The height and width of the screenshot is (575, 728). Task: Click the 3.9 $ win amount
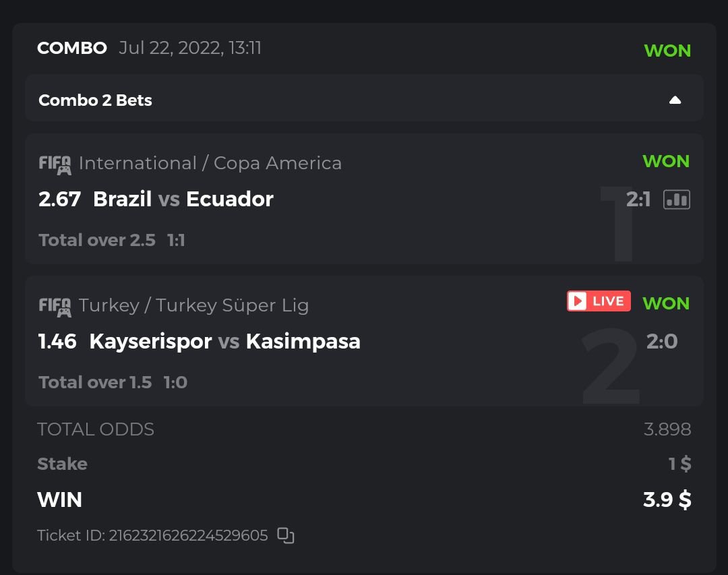click(x=667, y=500)
